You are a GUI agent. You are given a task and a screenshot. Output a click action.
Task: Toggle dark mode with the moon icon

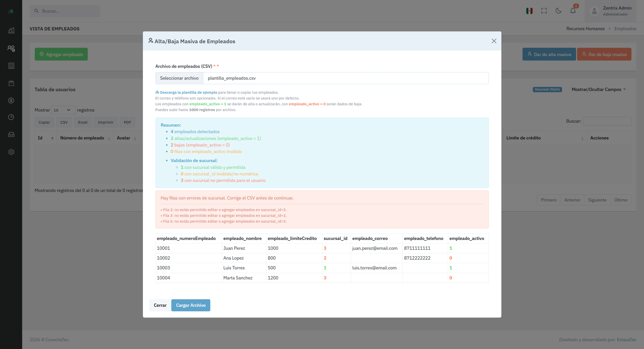coord(558,11)
